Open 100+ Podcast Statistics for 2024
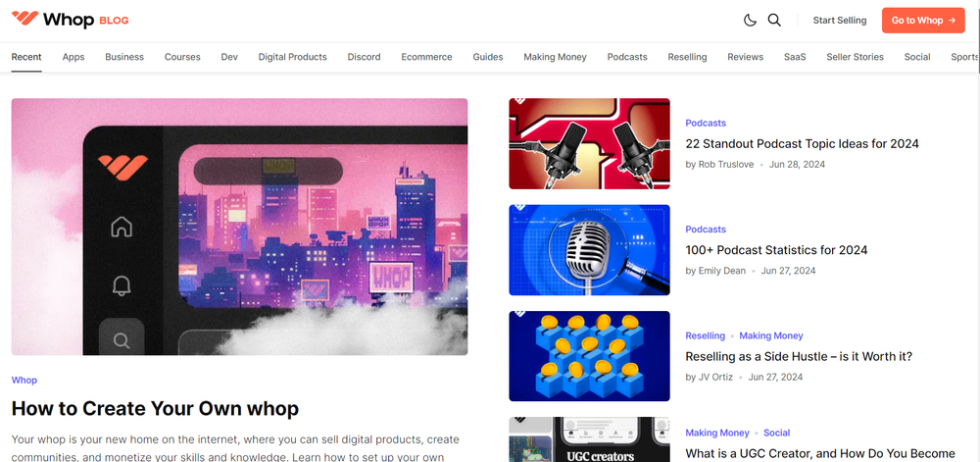The image size is (980, 462). click(x=776, y=250)
